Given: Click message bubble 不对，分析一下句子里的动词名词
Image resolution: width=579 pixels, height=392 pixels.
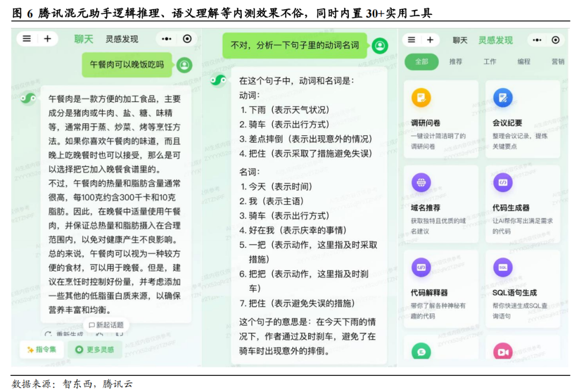Looking at the screenshot, I should pos(295,46).
